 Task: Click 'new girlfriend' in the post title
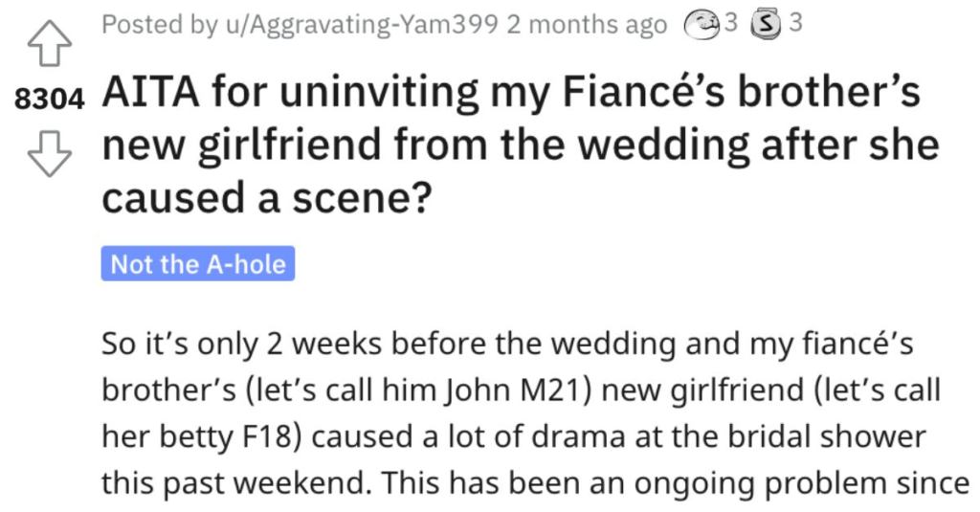242,146
